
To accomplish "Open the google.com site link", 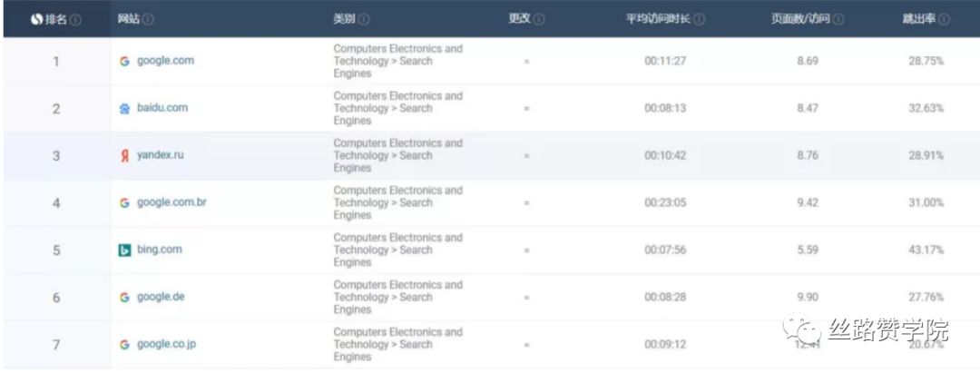I will [165, 61].
